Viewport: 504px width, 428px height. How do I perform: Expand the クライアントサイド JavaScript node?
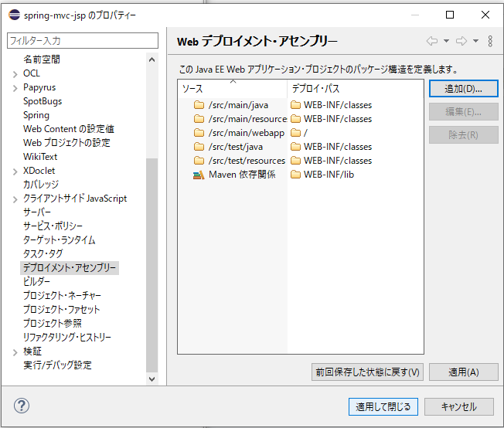tap(15, 199)
